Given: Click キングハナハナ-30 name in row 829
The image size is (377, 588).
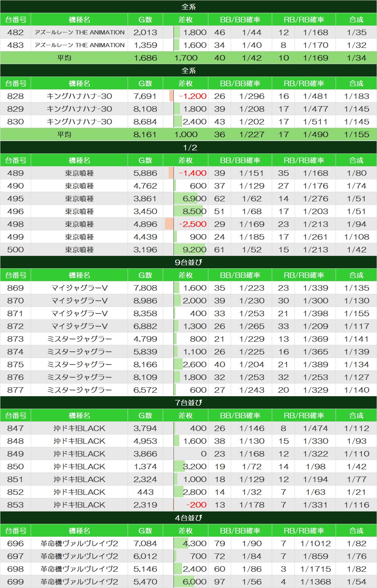Looking at the screenshot, I should click(79, 109).
